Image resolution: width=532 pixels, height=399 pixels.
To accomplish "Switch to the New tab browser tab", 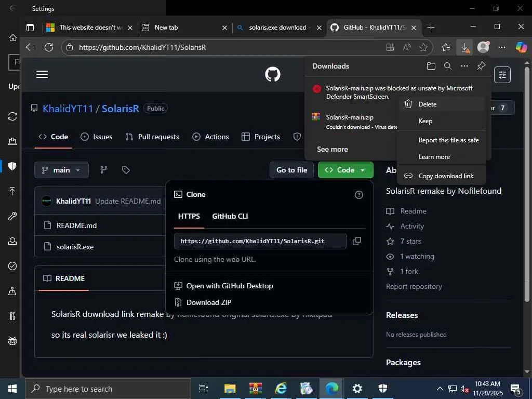I will pyautogui.click(x=183, y=28).
